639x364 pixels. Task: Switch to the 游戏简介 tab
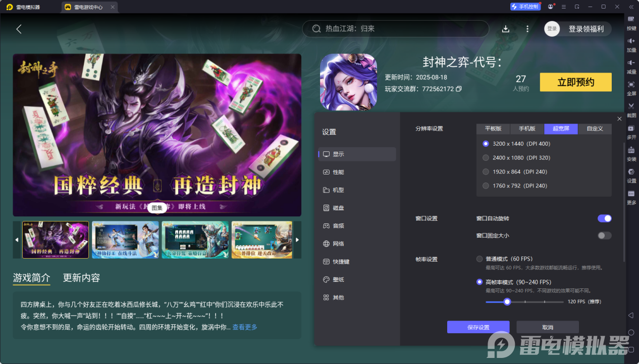[x=31, y=278]
